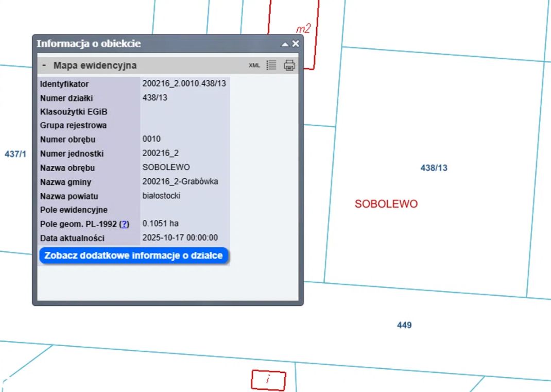This screenshot has width=551, height=392.
Task: Click the date value 2025-10-17 00:00:00
Action: 180,237
